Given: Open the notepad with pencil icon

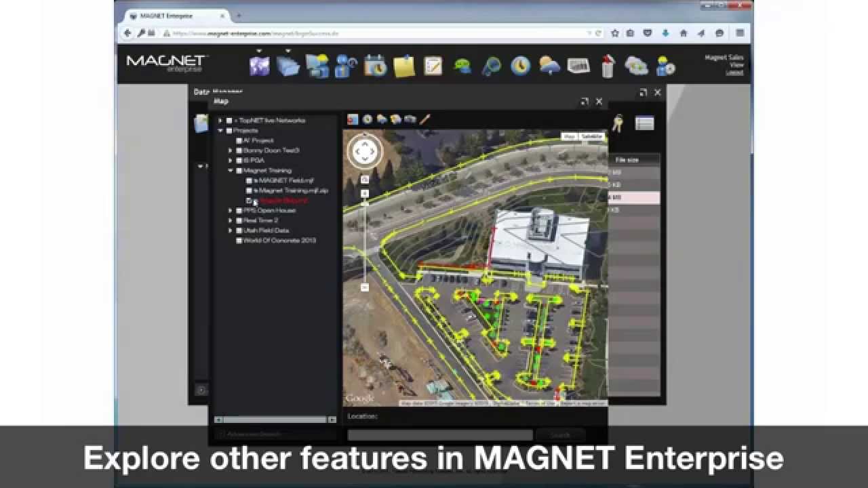Looking at the screenshot, I should point(433,66).
